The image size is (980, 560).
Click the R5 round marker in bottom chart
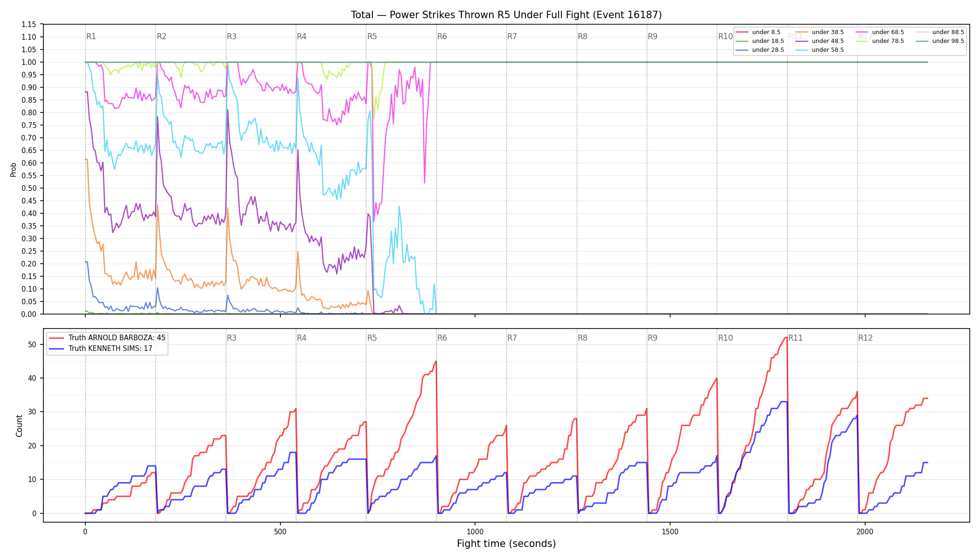(372, 338)
